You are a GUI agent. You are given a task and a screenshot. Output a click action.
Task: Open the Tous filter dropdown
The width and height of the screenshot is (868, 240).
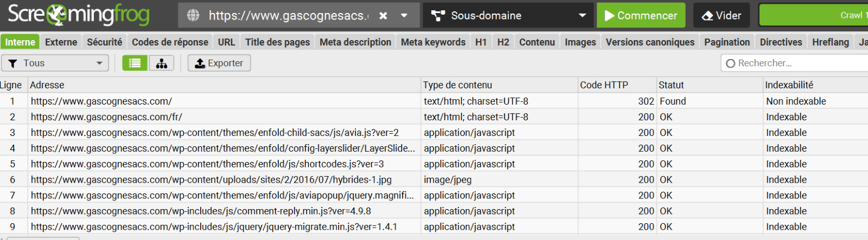click(x=55, y=63)
